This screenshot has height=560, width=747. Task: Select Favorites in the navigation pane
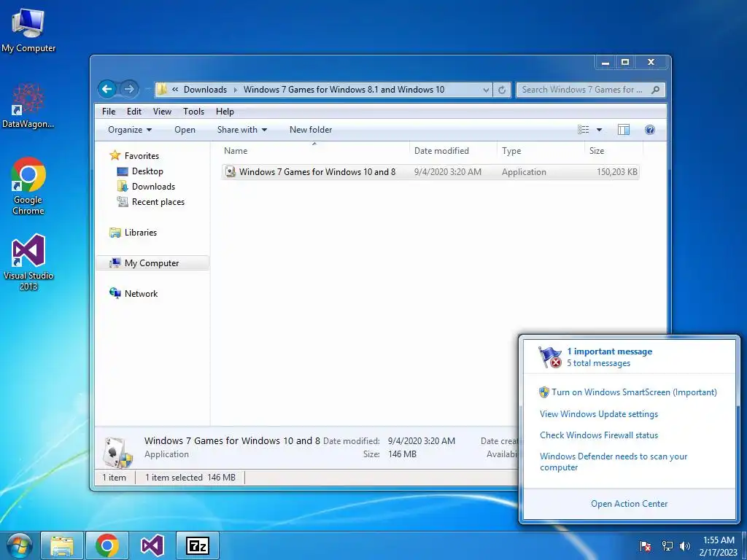coord(142,156)
